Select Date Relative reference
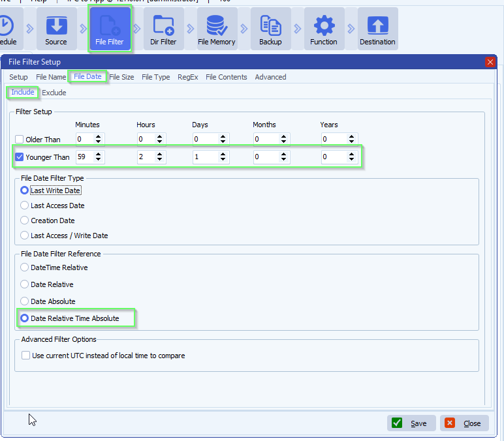 (24, 284)
